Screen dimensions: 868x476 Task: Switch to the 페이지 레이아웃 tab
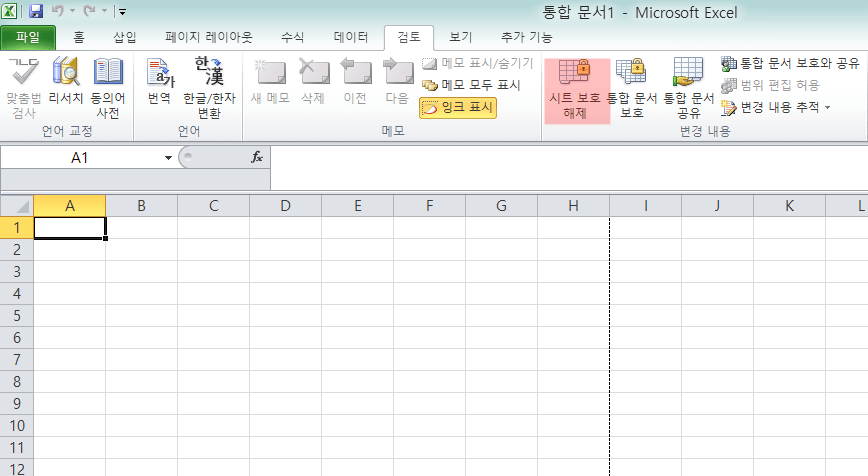(x=209, y=38)
